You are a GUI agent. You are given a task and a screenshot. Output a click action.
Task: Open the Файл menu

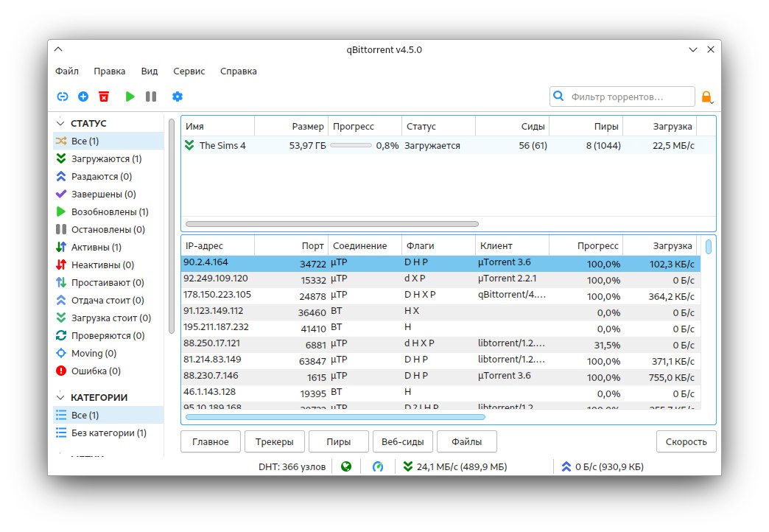coord(67,71)
